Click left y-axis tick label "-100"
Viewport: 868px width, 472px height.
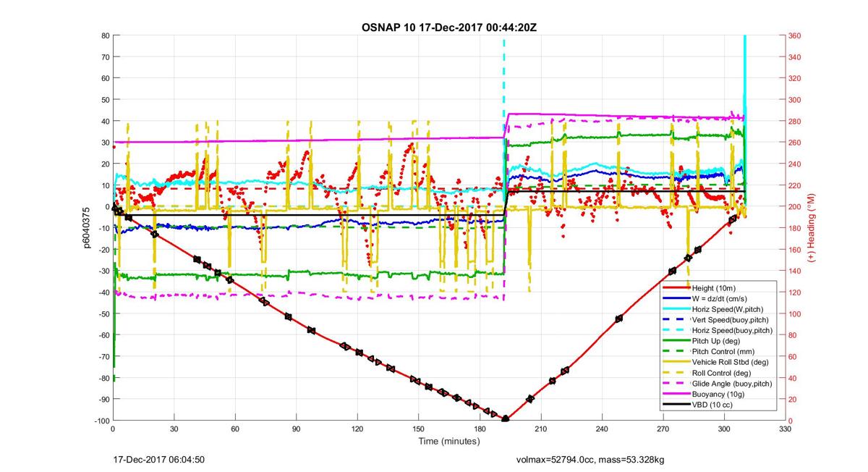pyautogui.click(x=101, y=421)
